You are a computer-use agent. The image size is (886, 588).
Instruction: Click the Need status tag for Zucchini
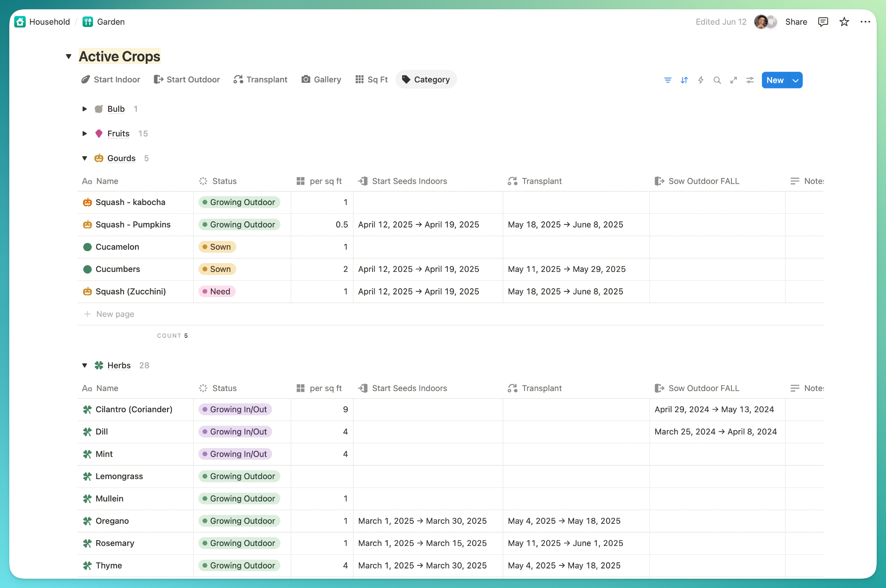pyautogui.click(x=217, y=291)
